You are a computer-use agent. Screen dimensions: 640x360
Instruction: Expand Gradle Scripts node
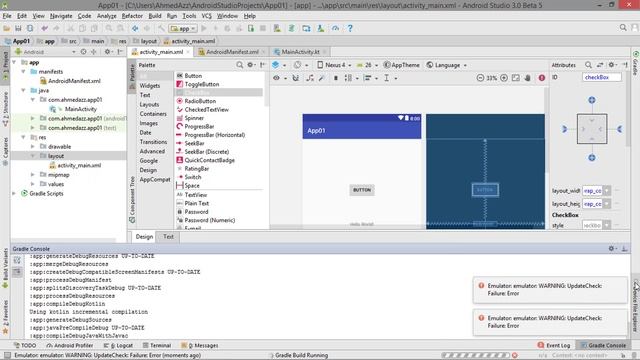click(14, 193)
